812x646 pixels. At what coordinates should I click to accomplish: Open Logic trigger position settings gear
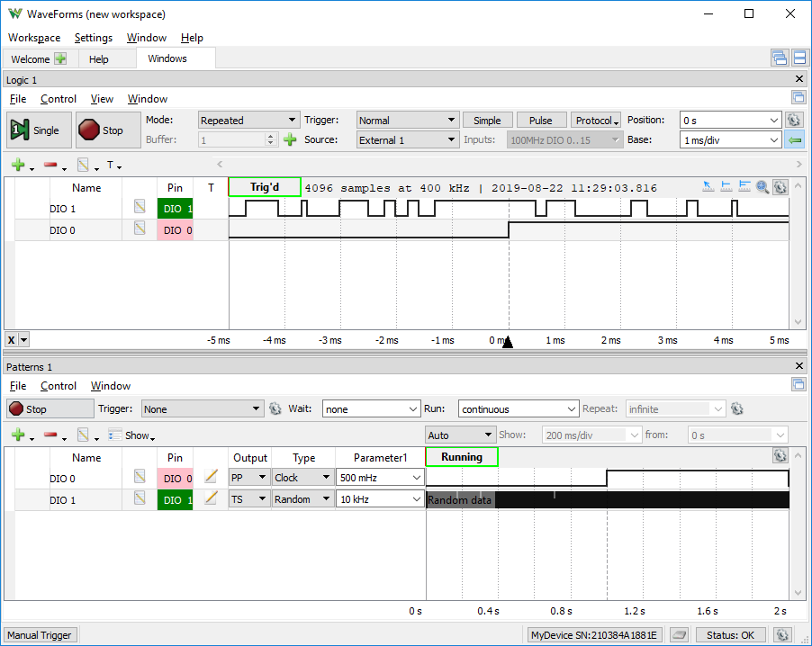pos(794,120)
